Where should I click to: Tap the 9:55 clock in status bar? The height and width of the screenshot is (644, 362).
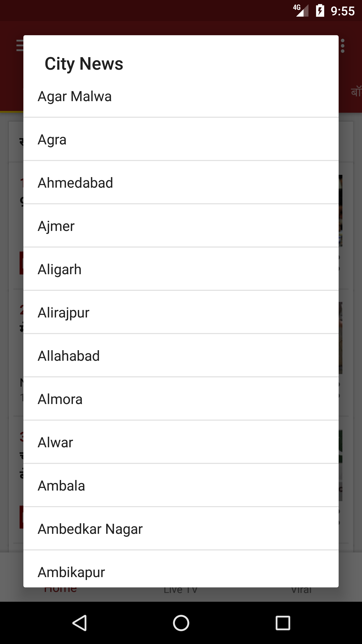[x=342, y=11]
